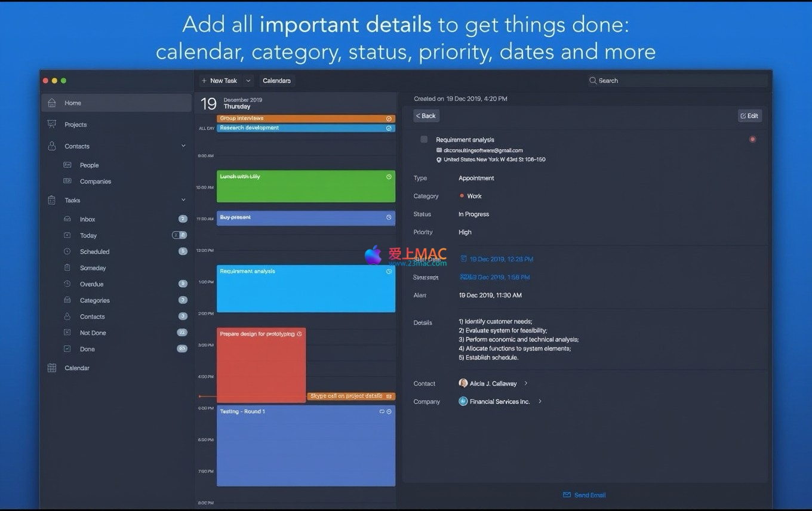The height and width of the screenshot is (511, 812).
Task: Select the Inbox tray icon
Action: [x=67, y=219]
